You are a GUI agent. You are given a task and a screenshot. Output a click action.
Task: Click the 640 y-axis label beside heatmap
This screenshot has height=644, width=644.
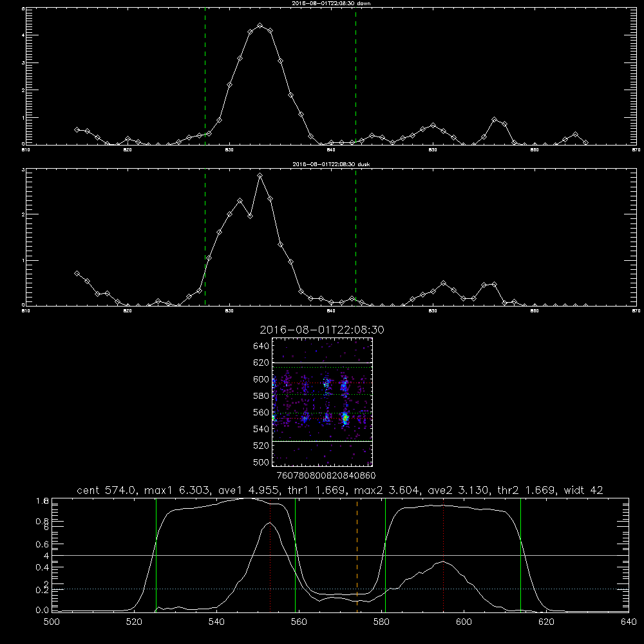(x=261, y=346)
